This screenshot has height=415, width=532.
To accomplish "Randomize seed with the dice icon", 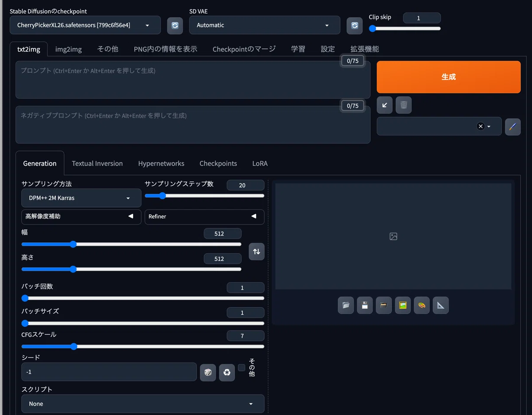I will click(208, 372).
